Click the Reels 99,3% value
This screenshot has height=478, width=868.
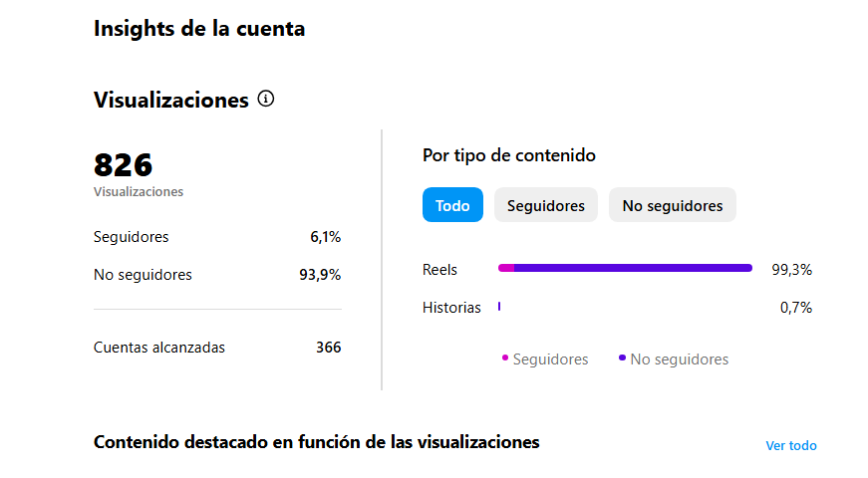point(791,269)
